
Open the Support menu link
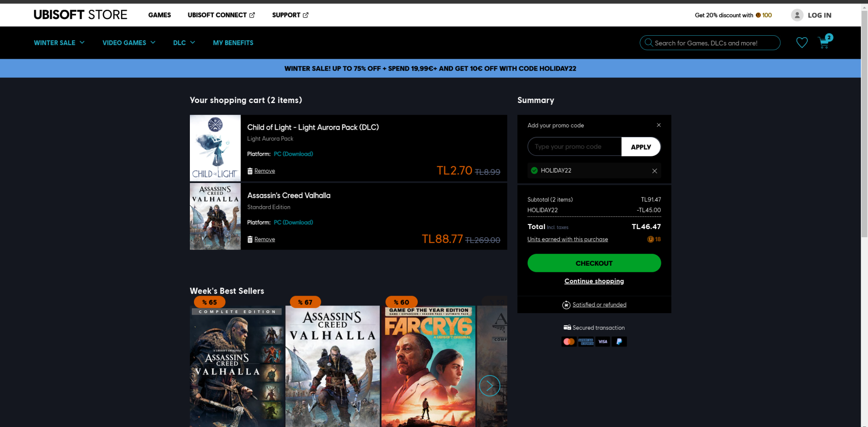tap(290, 15)
